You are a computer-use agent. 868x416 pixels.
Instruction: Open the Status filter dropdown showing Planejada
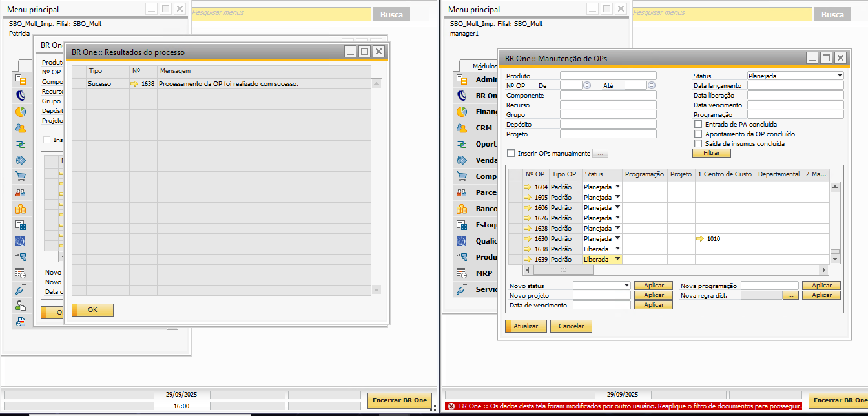click(x=839, y=76)
